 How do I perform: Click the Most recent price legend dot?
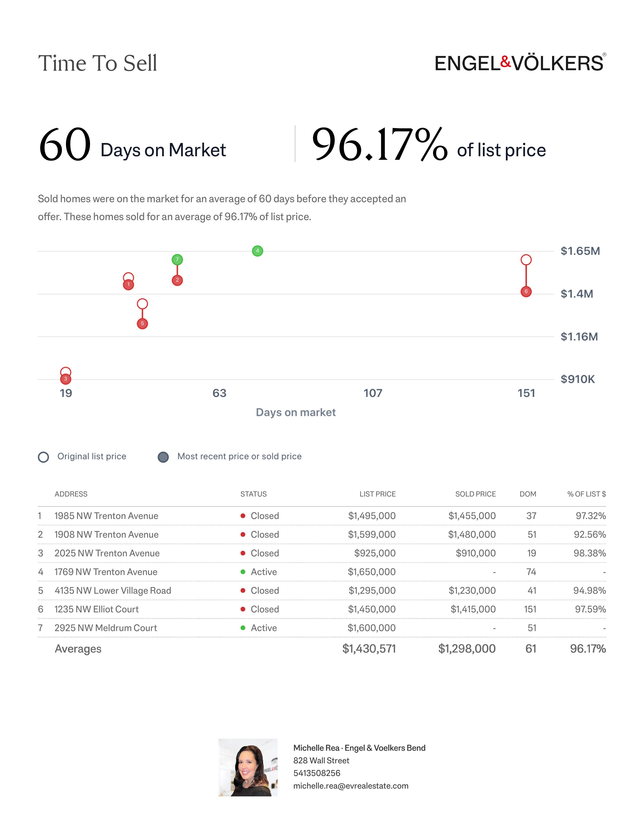[x=163, y=457]
